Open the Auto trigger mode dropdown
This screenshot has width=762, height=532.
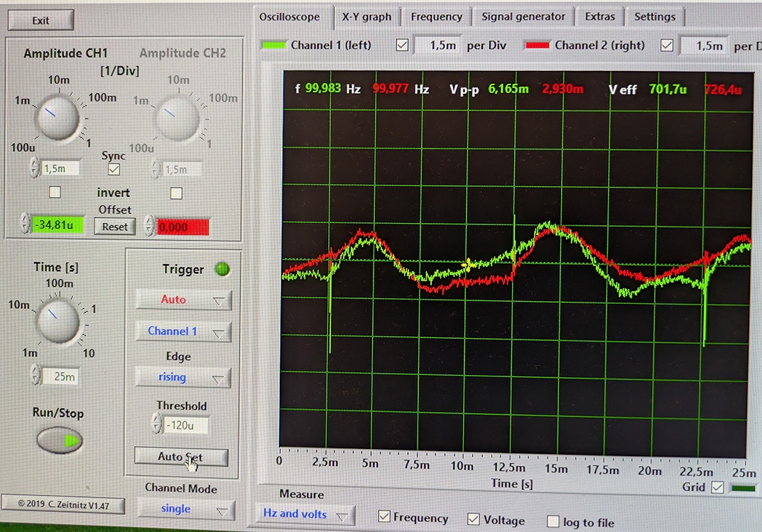(183, 300)
